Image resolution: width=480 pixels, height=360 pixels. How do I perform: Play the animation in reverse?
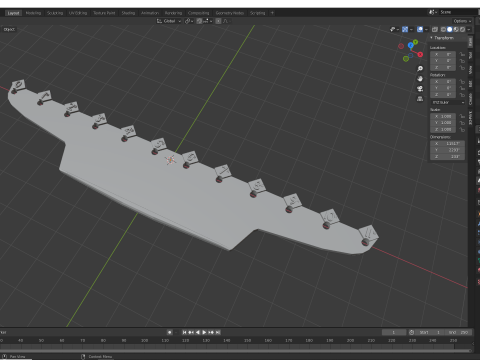[x=198, y=332]
